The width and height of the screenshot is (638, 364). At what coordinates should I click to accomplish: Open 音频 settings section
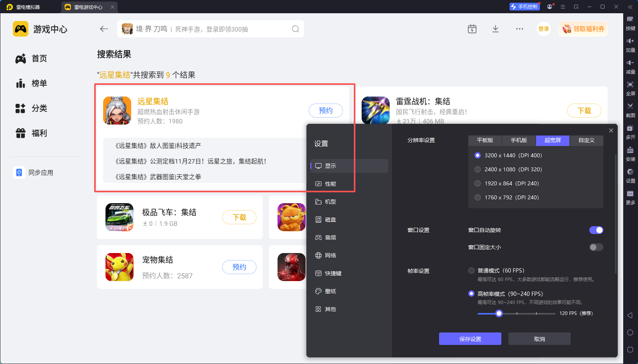(349, 237)
